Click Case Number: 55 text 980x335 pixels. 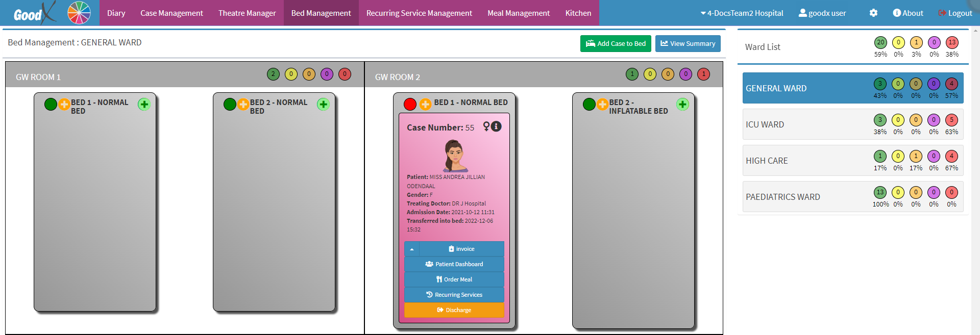(x=440, y=127)
